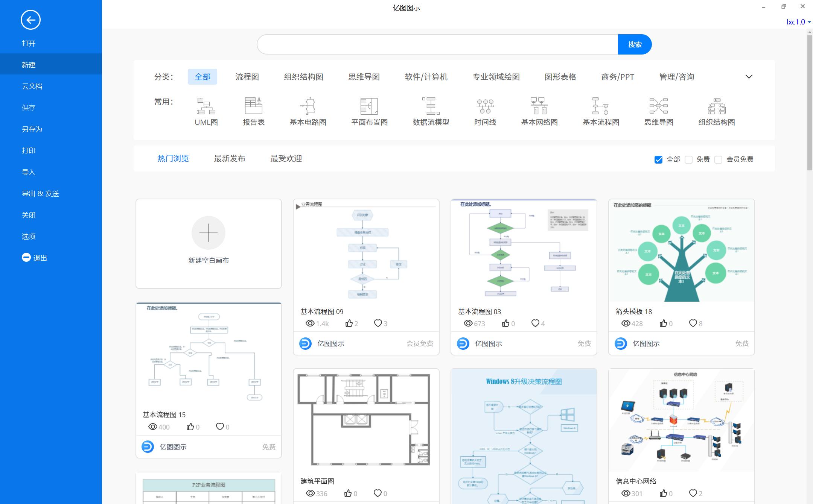The width and height of the screenshot is (813, 504).
Task: Open 导出 & 发送 in the sidebar
Action: (40, 193)
